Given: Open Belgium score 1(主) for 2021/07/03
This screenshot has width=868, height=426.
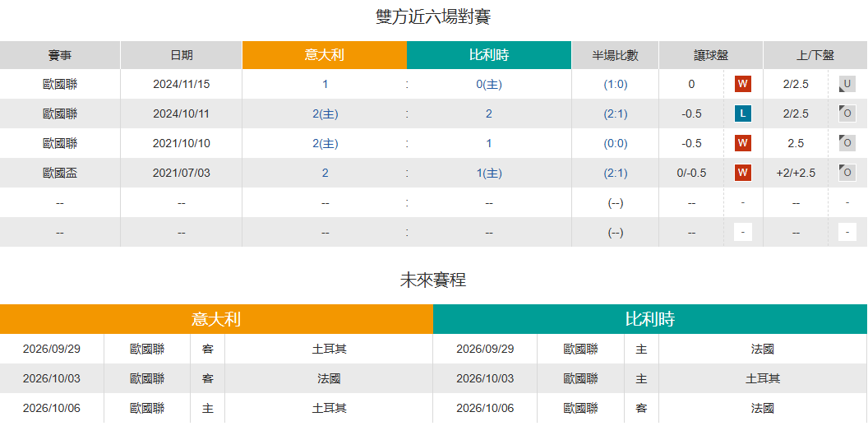Looking at the screenshot, I should coord(489,173).
